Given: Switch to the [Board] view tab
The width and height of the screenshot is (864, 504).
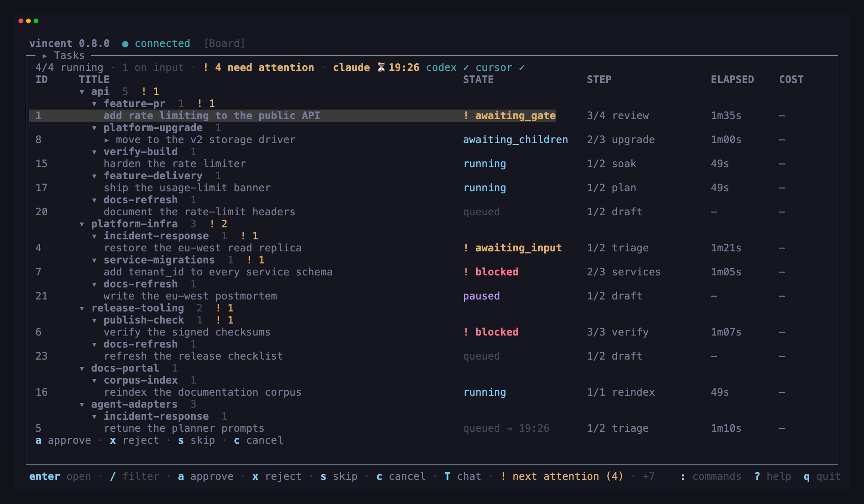Looking at the screenshot, I should point(225,44).
